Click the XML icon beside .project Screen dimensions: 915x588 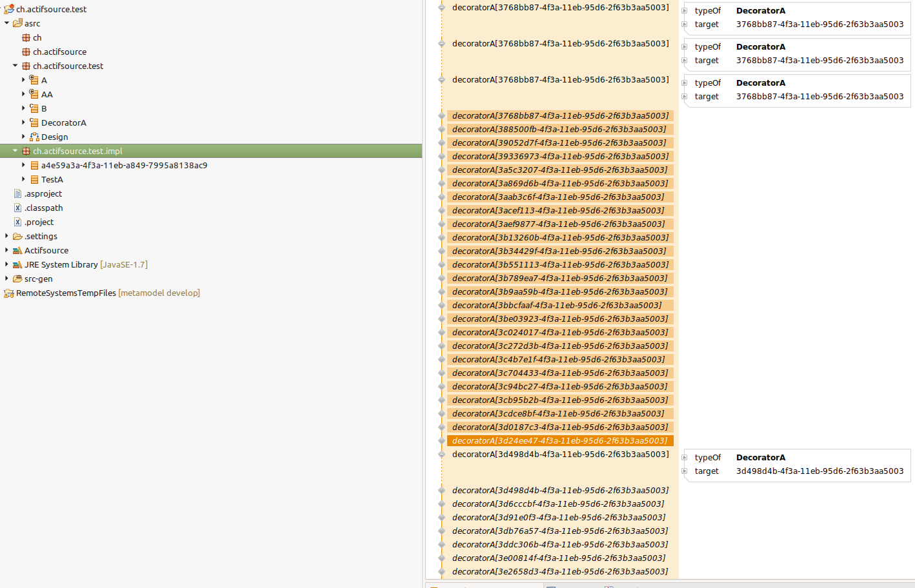tap(17, 222)
